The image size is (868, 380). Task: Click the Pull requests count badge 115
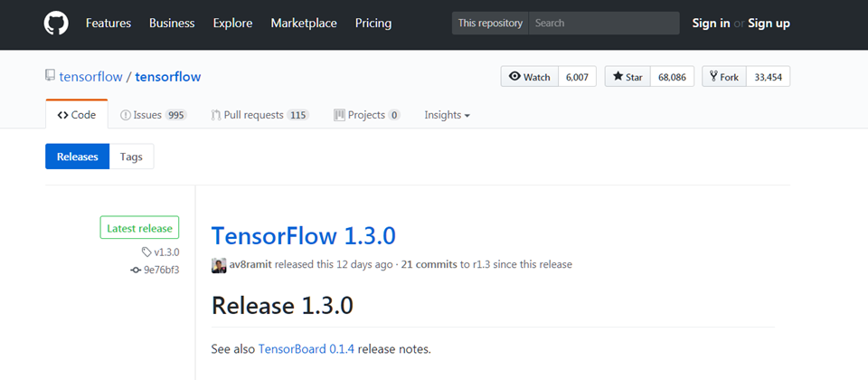[x=297, y=115]
